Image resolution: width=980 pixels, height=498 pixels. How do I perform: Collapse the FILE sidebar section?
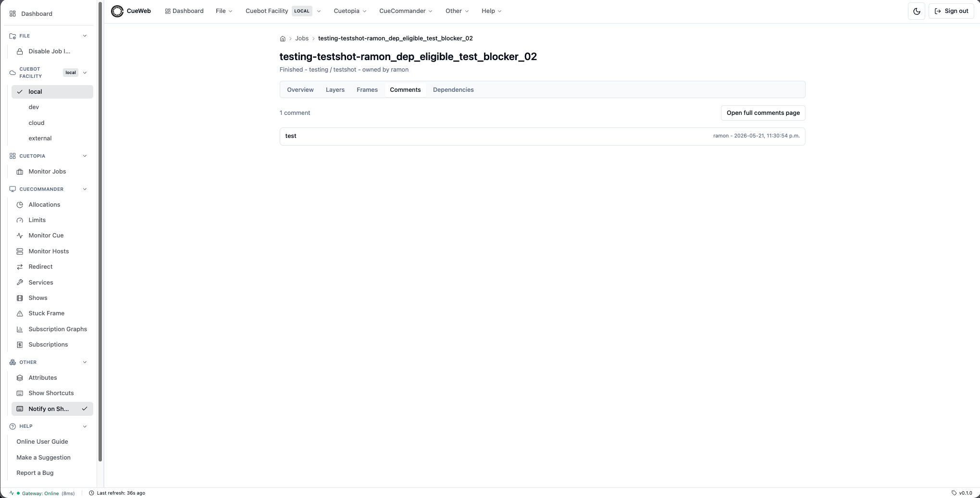85,36
